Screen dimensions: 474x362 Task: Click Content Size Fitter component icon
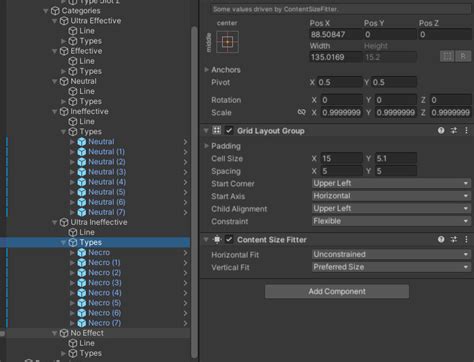click(x=217, y=239)
